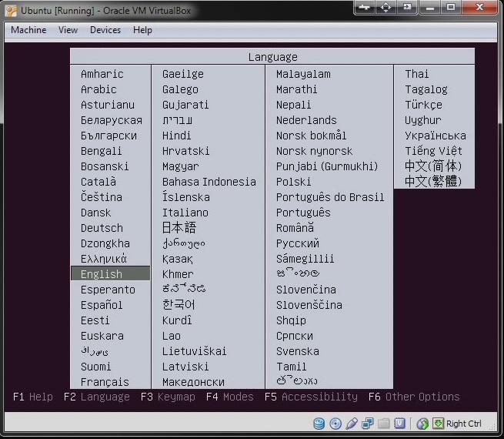504x439 pixels.
Task: Choose Asturianu language
Action: (x=108, y=105)
